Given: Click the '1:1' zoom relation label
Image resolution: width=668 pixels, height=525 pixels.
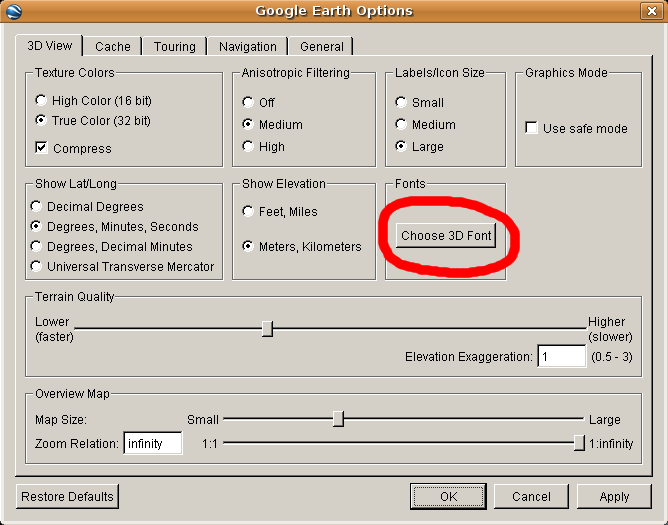Looking at the screenshot, I should tap(210, 444).
